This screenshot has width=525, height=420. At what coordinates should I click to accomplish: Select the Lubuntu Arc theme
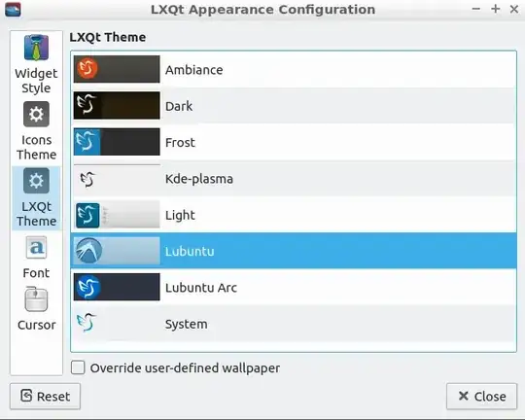click(x=294, y=288)
